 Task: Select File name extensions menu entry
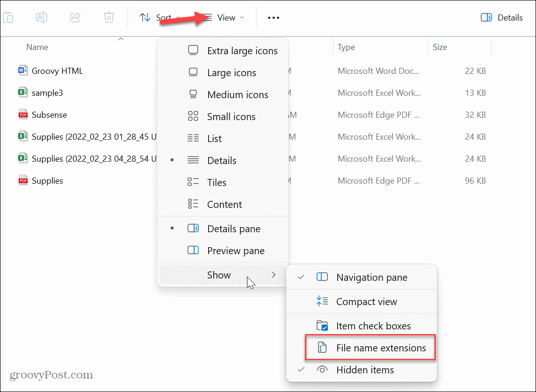381,348
